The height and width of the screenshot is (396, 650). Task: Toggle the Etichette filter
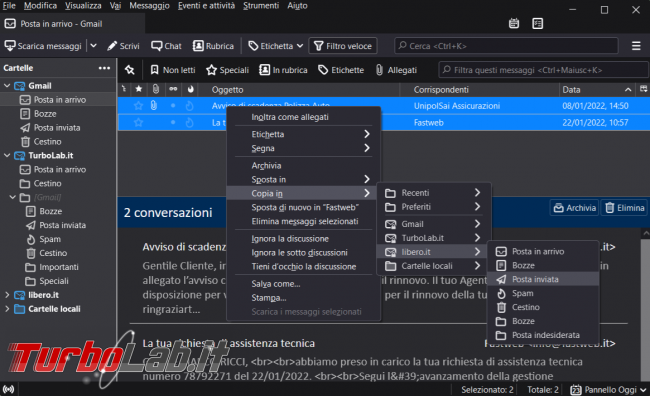pyautogui.click(x=341, y=70)
